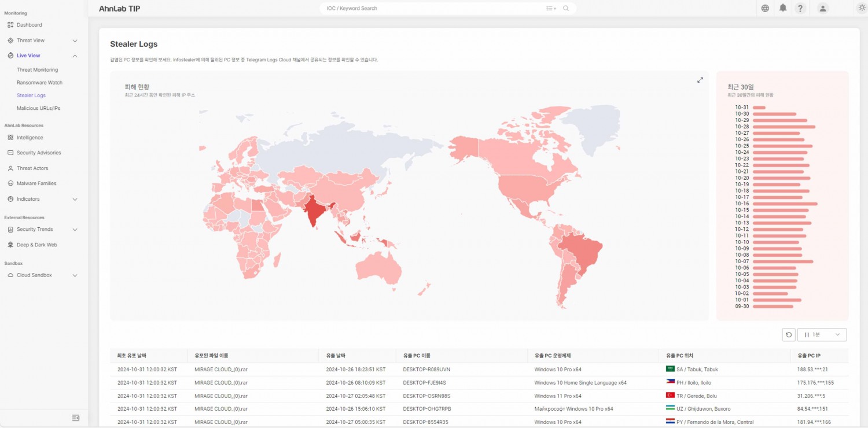Expand the Threat View section
Image resolution: width=868 pixels, height=428 pixels.
pyautogui.click(x=75, y=40)
